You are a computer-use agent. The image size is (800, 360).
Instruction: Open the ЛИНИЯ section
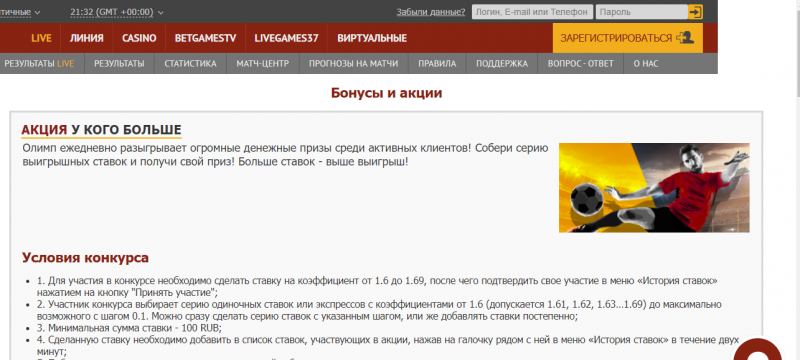tap(87, 38)
